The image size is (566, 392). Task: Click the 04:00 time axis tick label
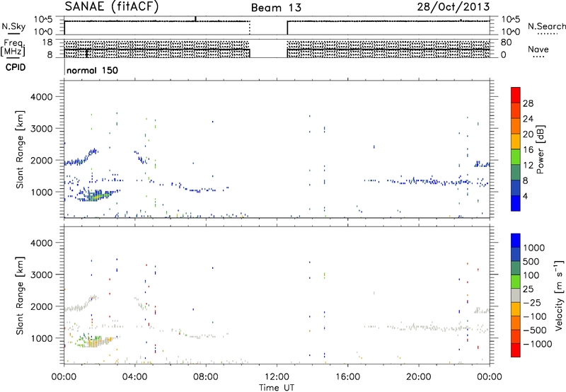coord(135,377)
